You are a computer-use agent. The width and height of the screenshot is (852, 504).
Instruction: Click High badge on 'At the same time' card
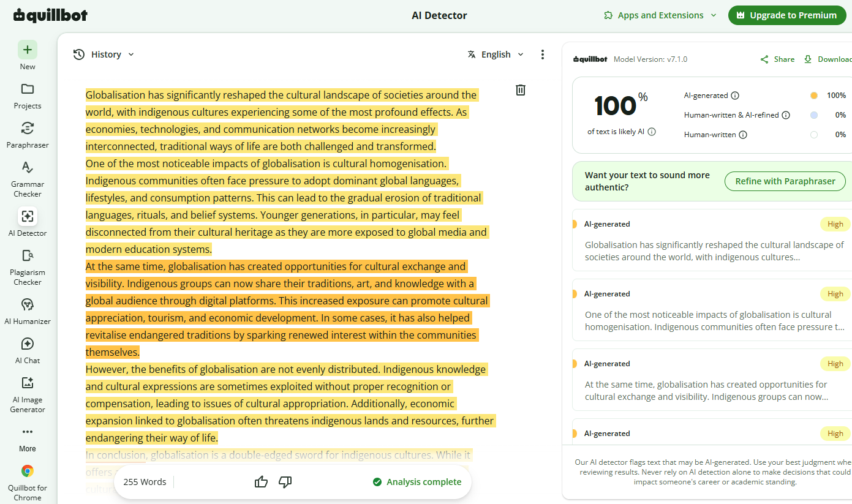click(x=835, y=364)
